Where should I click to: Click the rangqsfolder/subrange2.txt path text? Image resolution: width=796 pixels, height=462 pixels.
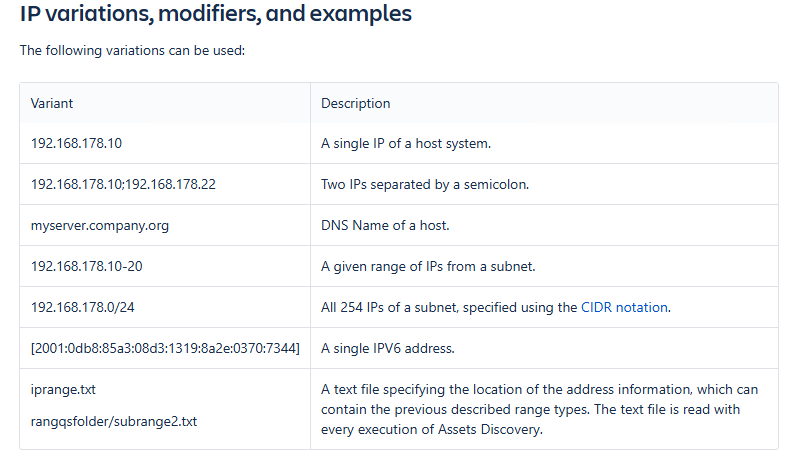(x=114, y=421)
